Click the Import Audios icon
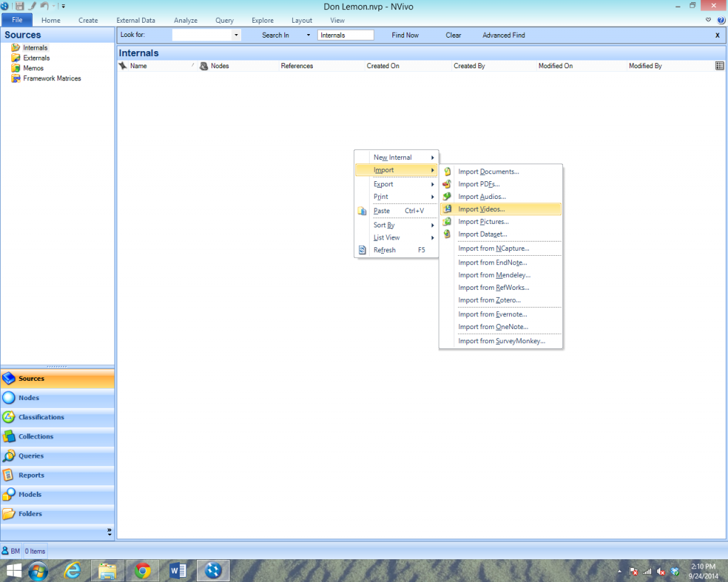The height and width of the screenshot is (582, 728). pyautogui.click(x=447, y=197)
